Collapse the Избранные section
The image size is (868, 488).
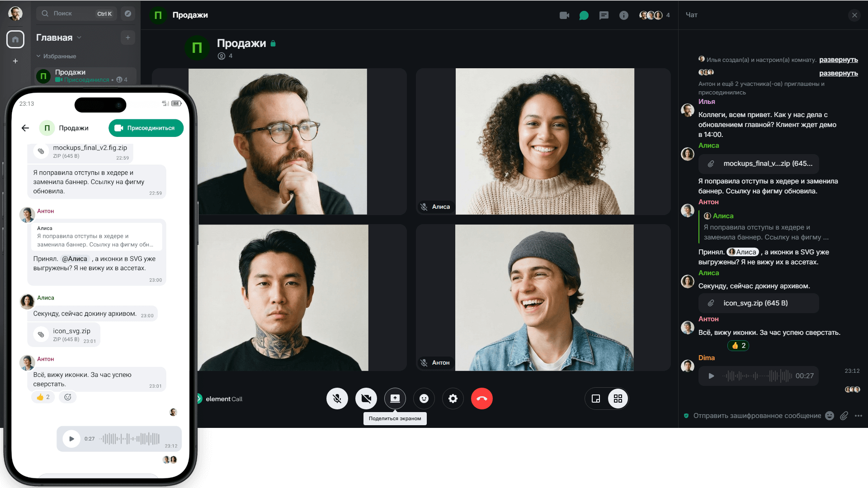tap(38, 56)
